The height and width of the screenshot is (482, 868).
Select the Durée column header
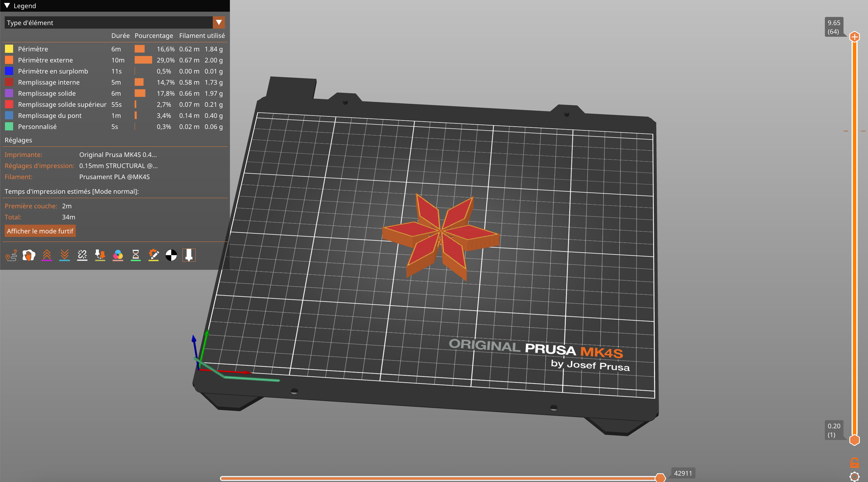click(x=120, y=35)
